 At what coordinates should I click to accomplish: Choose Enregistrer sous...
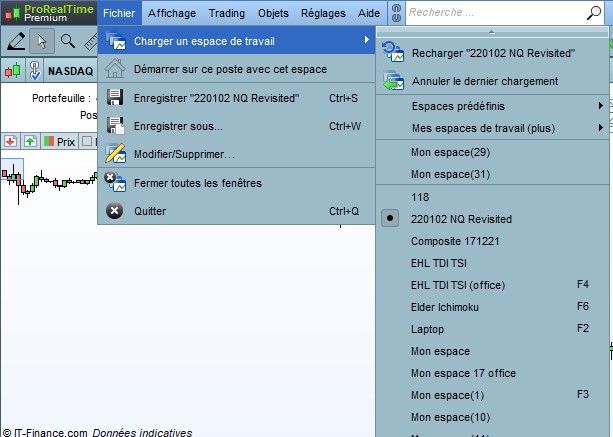tap(236, 126)
